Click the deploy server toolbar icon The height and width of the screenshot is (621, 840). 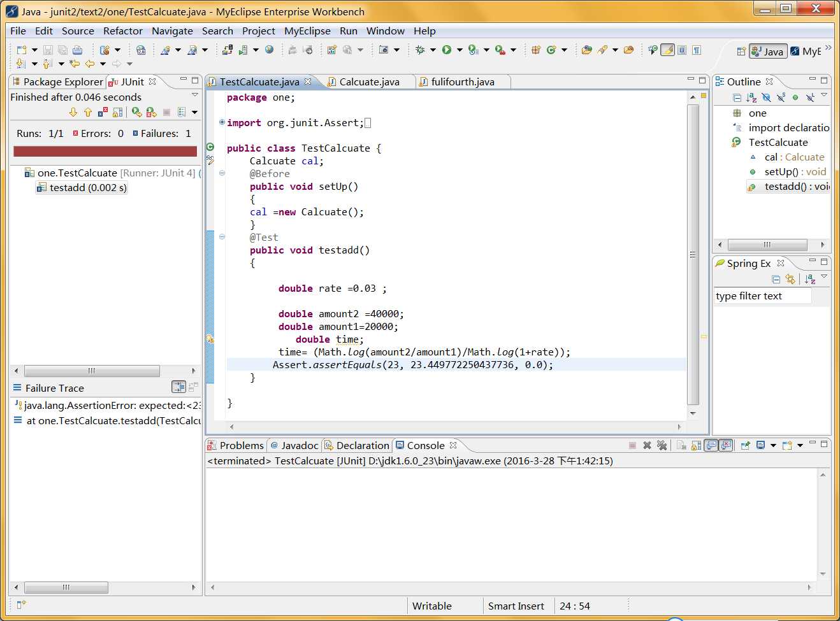coord(228,50)
